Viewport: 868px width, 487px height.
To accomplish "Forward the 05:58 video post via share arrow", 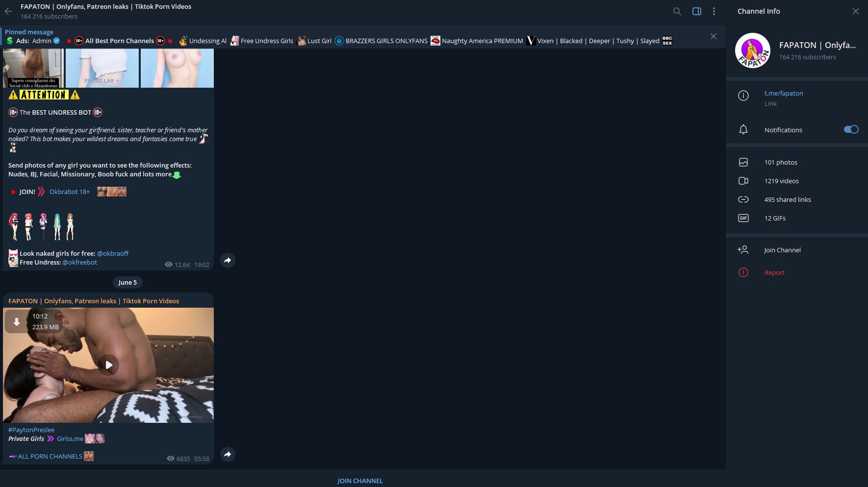I will tap(228, 454).
